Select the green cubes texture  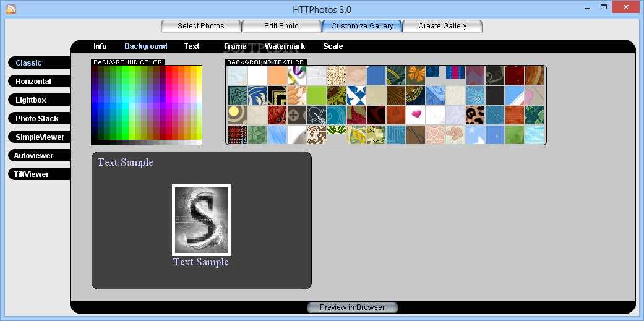257,135
